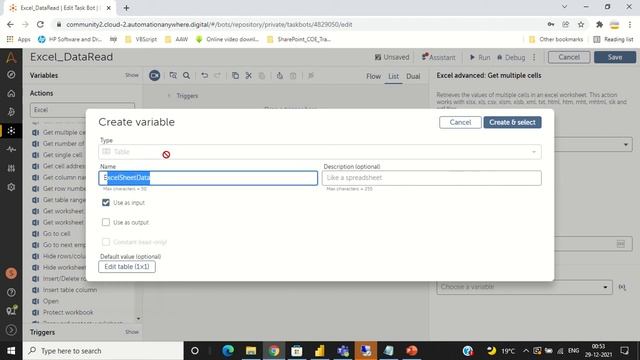Open the Automation Anywhere logo menu
640x360 pixels.
(11, 58)
